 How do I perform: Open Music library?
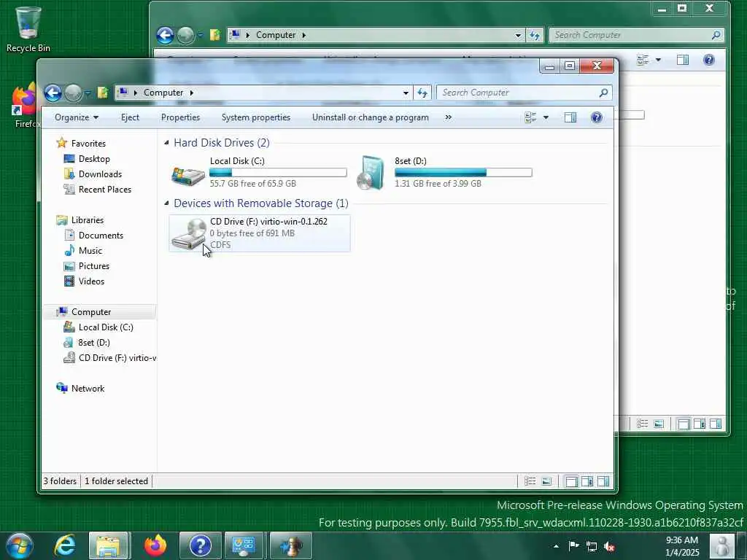click(90, 251)
